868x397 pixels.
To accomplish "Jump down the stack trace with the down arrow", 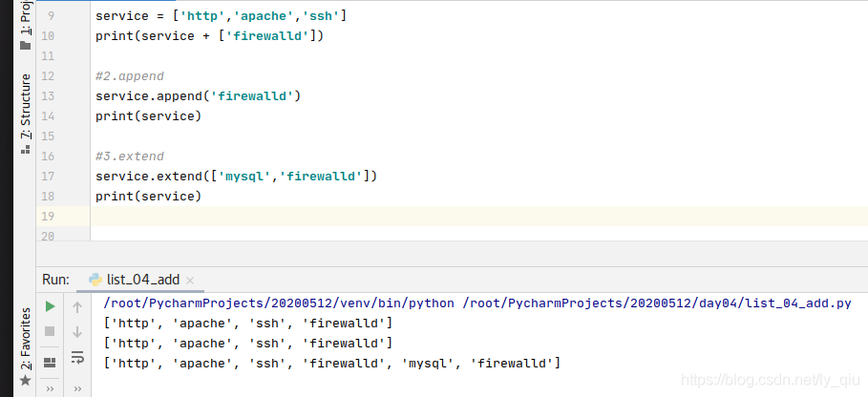I will click(x=77, y=332).
